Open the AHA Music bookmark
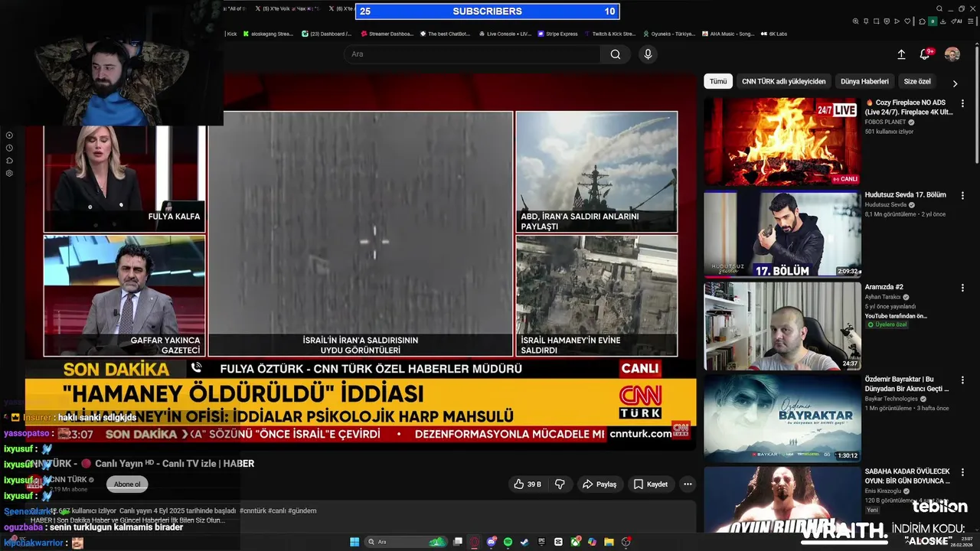 coord(728,34)
